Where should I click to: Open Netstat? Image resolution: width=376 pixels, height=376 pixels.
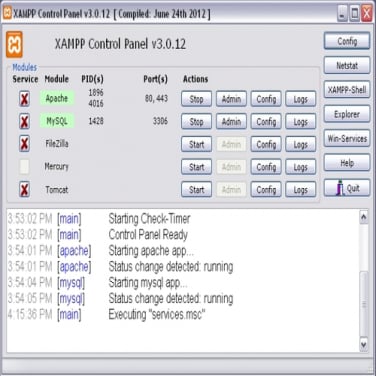(x=347, y=65)
